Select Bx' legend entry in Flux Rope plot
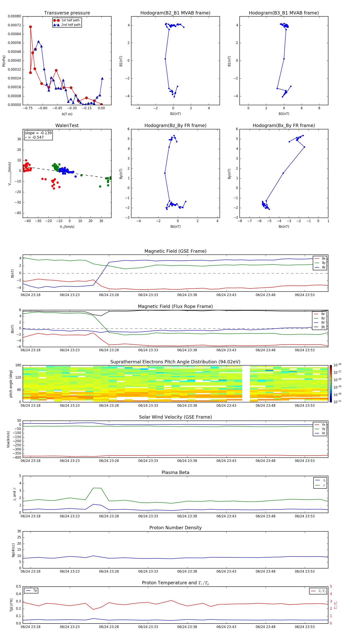 tap(320, 314)
